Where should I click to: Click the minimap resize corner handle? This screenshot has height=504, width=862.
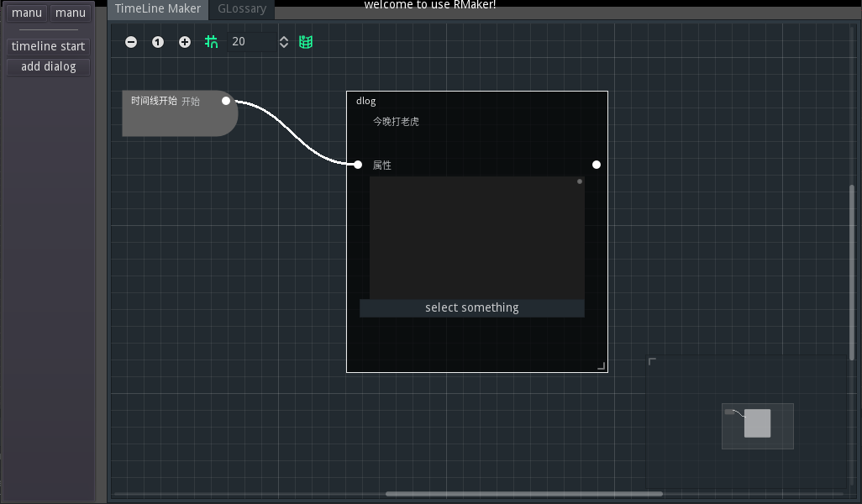tap(652, 361)
